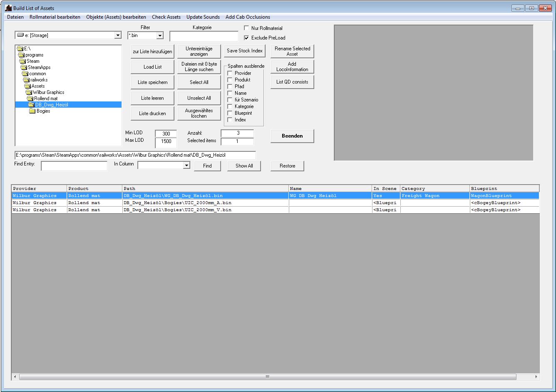Click the Add LocoInformation button
Viewport: 556px width, 392px height.
pyautogui.click(x=292, y=67)
